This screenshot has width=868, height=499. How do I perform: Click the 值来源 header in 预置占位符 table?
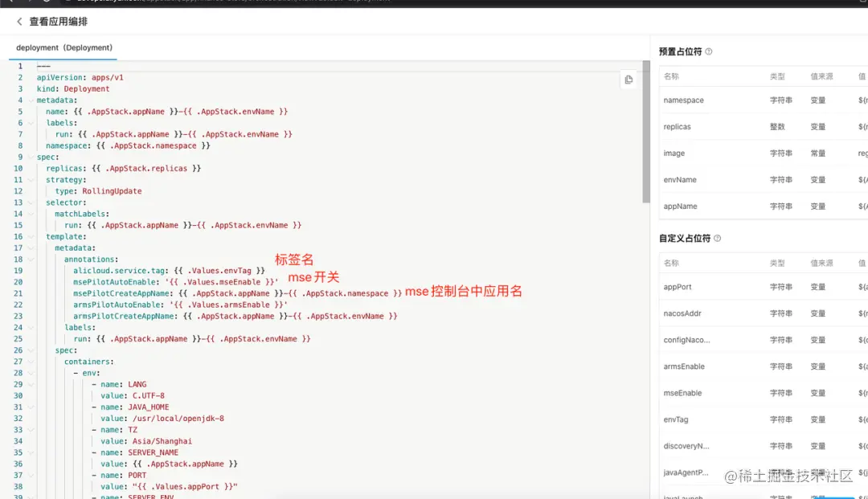(821, 76)
